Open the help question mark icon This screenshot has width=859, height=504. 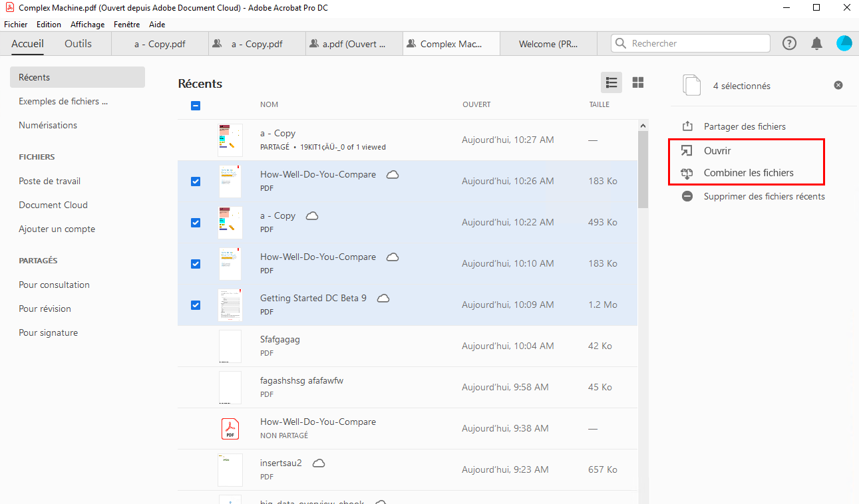pos(789,43)
